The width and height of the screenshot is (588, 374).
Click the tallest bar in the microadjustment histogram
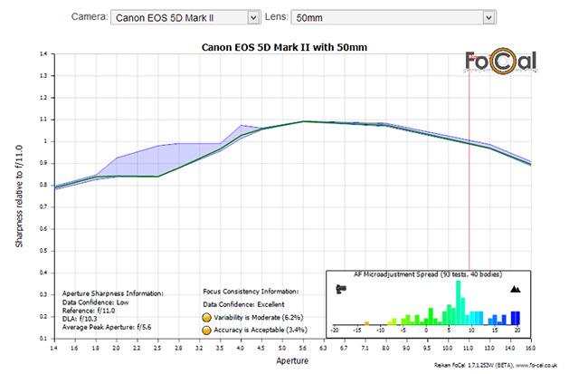pyautogui.click(x=458, y=302)
